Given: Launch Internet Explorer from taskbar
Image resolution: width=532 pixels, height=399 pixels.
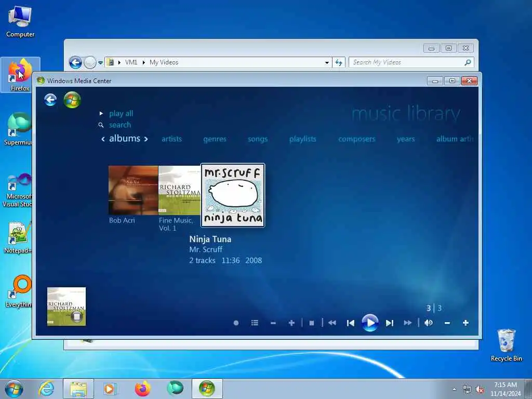Looking at the screenshot, I should [x=46, y=389].
